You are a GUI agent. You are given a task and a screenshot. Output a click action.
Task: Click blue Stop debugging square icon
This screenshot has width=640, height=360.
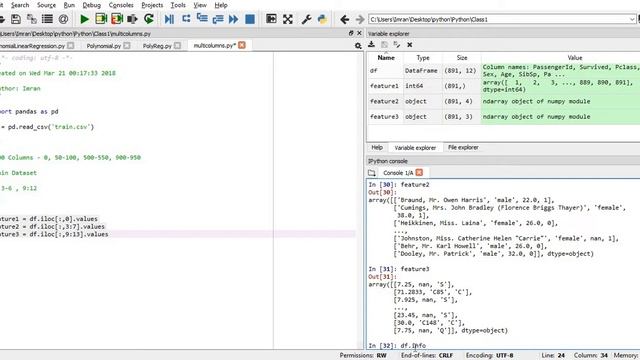(250, 19)
